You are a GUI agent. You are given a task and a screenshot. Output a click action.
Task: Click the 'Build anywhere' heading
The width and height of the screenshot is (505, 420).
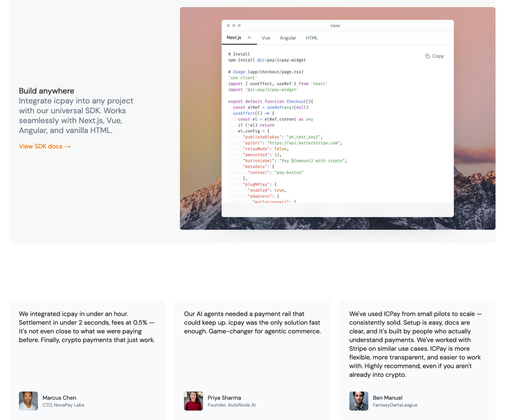coord(47,91)
